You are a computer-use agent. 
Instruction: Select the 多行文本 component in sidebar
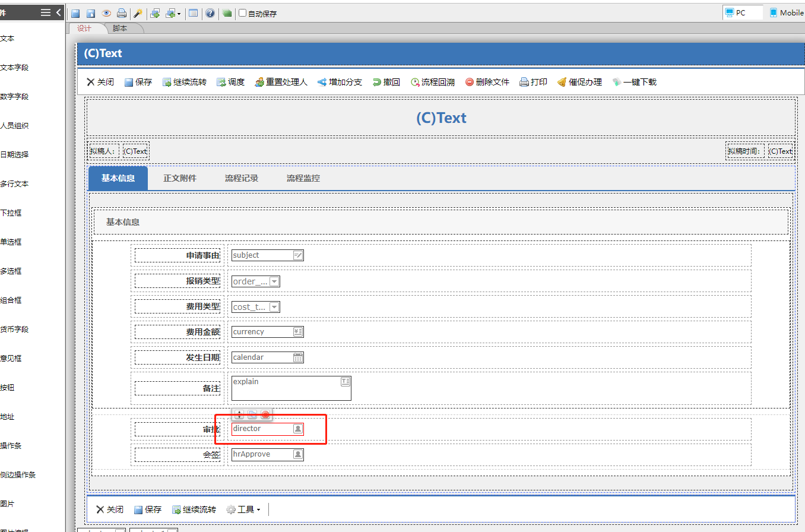[x=14, y=184]
